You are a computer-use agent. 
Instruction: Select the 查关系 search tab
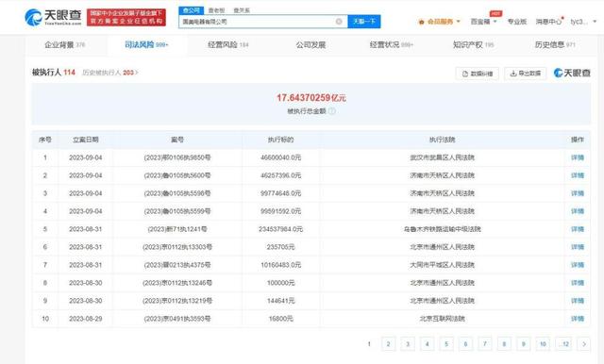(242, 10)
